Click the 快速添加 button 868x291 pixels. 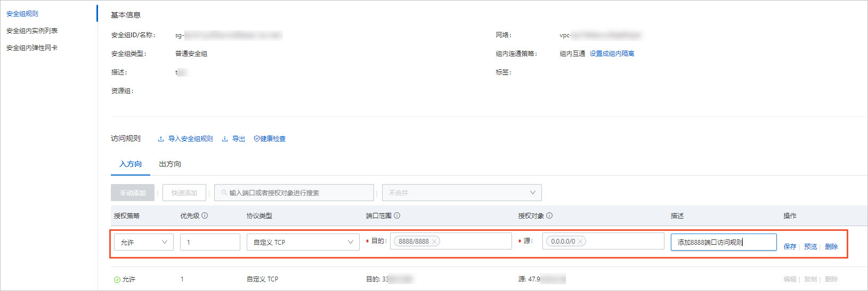[x=184, y=193]
